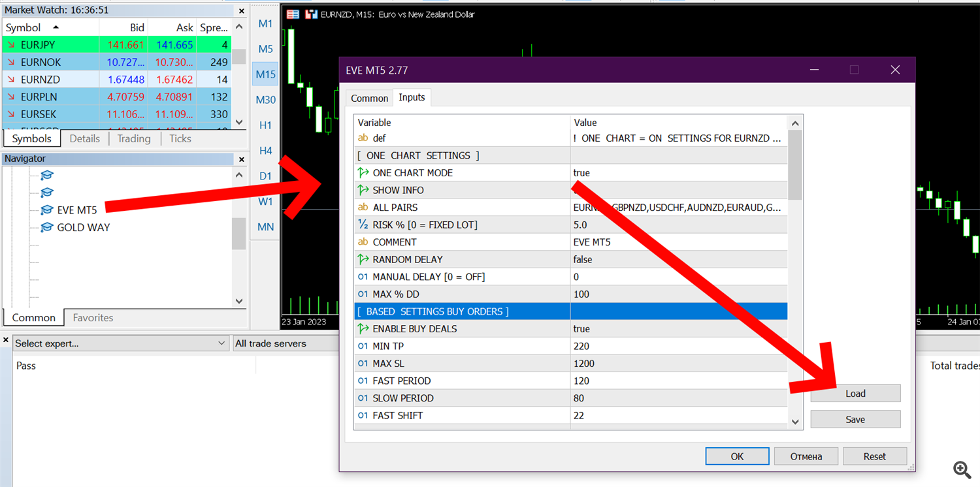Open the Details tab in Market Watch
Screen dimensions: 980x487
click(x=85, y=138)
